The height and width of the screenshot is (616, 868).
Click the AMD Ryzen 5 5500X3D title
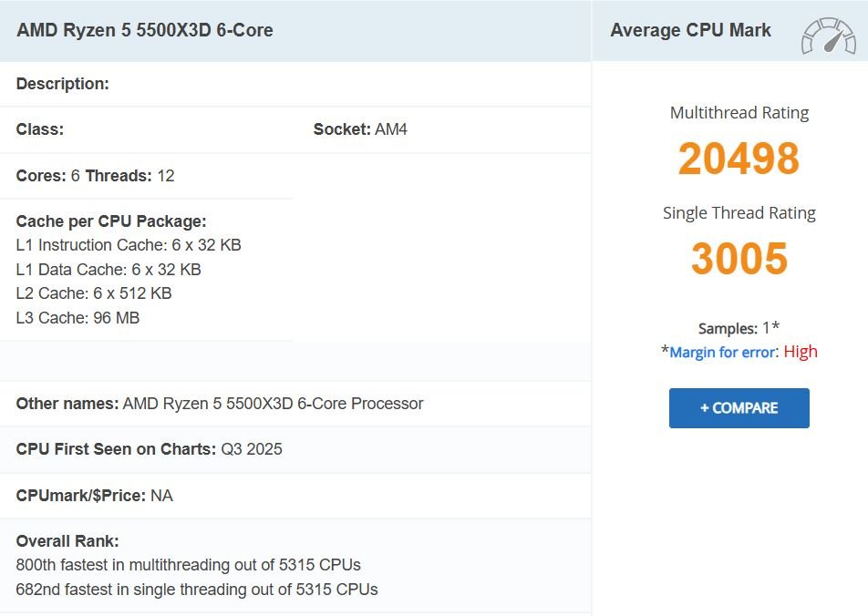(x=145, y=30)
